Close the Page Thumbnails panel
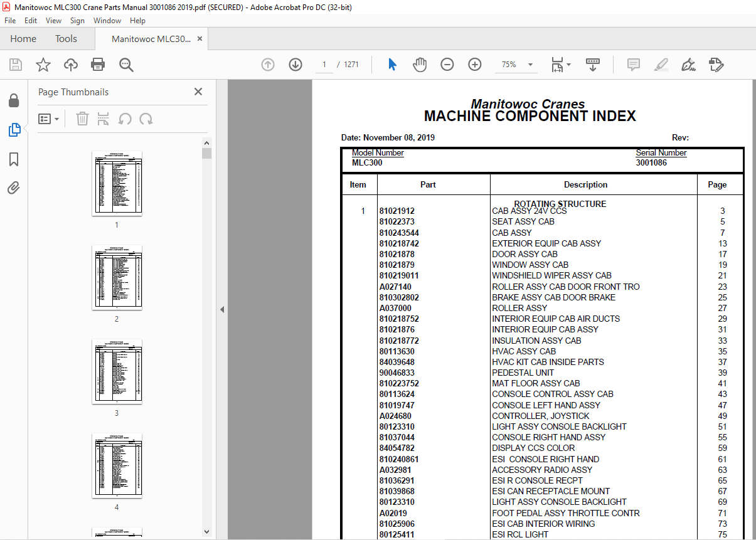Viewport: 756px width, 540px height. pyautogui.click(x=198, y=92)
